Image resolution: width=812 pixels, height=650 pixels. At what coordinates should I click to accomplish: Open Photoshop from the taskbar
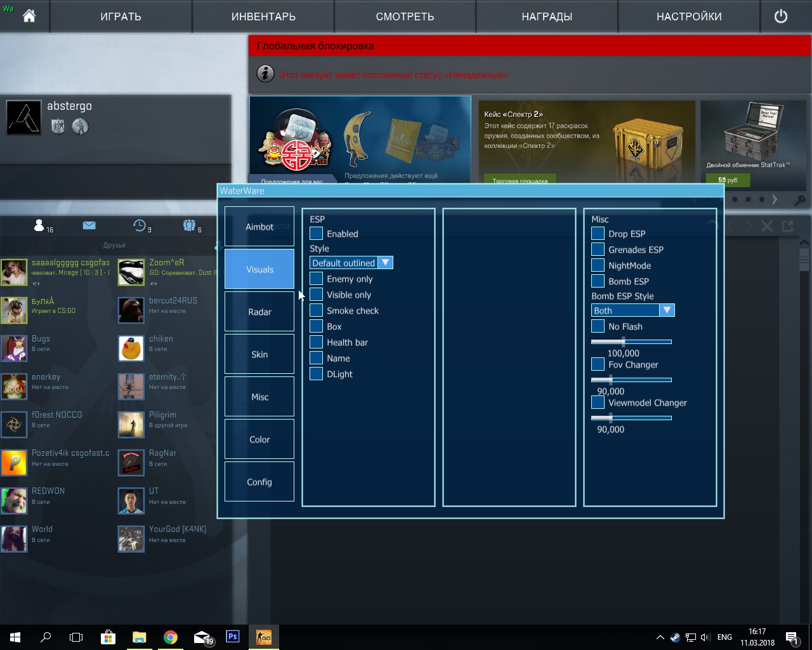pyautogui.click(x=233, y=637)
